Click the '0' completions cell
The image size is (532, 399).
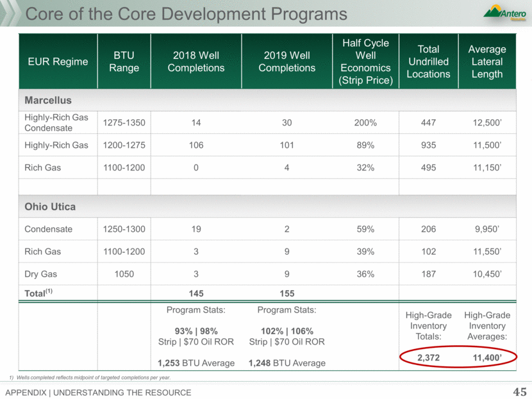point(196,167)
